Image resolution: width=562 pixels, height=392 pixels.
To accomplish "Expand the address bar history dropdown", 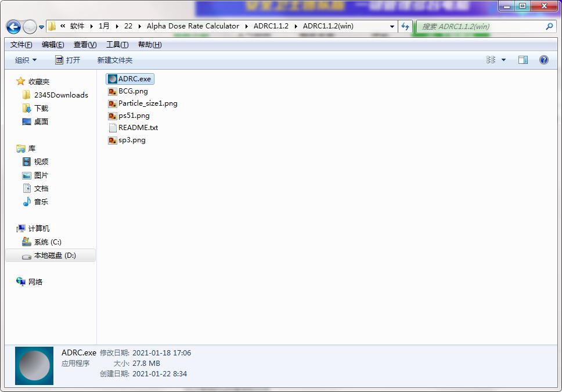I will [x=392, y=27].
